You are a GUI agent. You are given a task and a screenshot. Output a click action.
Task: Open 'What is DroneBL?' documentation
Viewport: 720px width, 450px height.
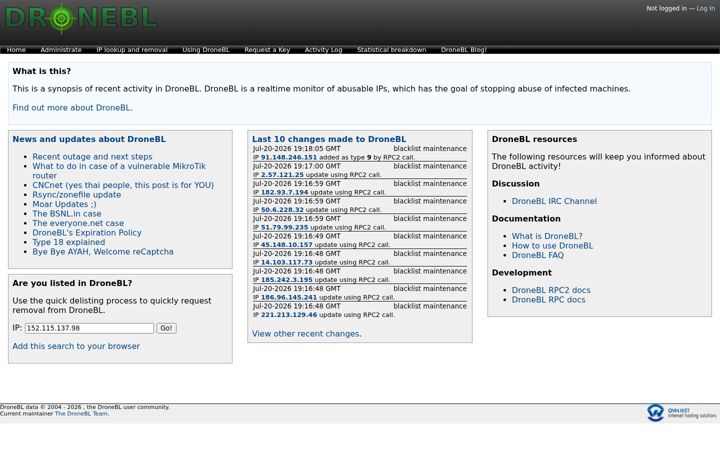[x=547, y=236]
